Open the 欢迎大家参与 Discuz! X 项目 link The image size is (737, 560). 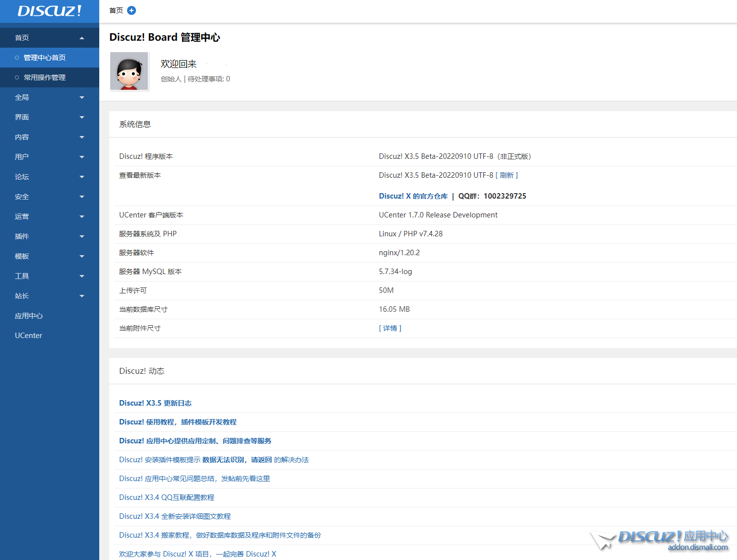(198, 554)
